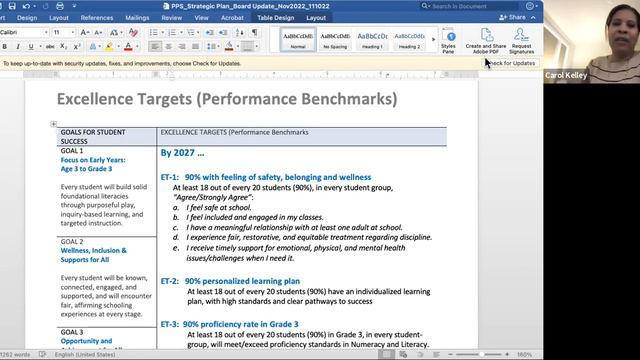Apply the Heading 1 style
The image size is (640, 360).
click(x=372, y=40)
